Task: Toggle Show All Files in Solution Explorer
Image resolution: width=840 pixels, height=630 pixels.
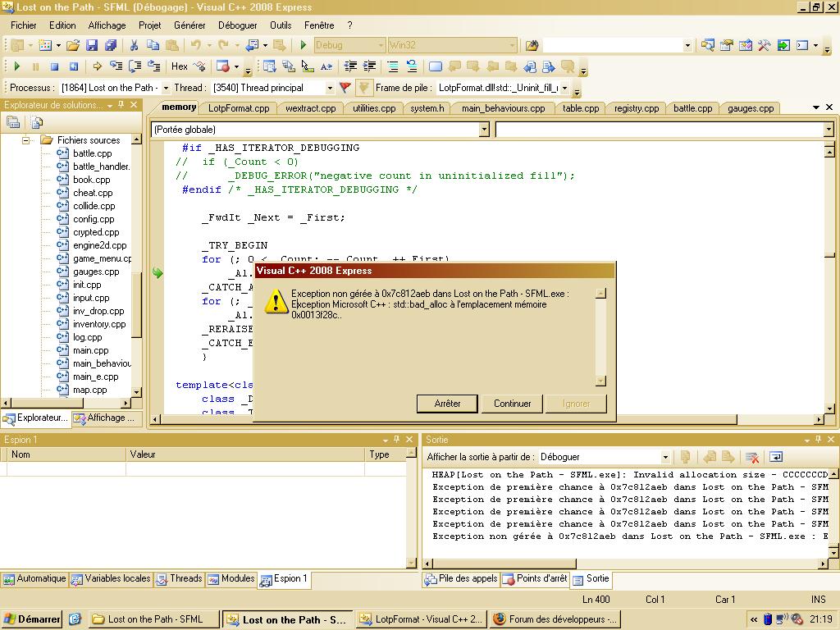Action: pyautogui.click(x=37, y=123)
